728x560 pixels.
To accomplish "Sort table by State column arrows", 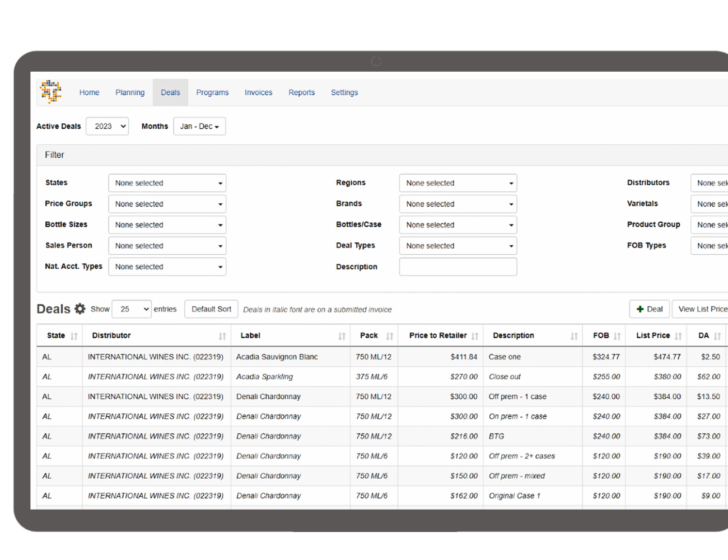I will pyautogui.click(x=74, y=336).
